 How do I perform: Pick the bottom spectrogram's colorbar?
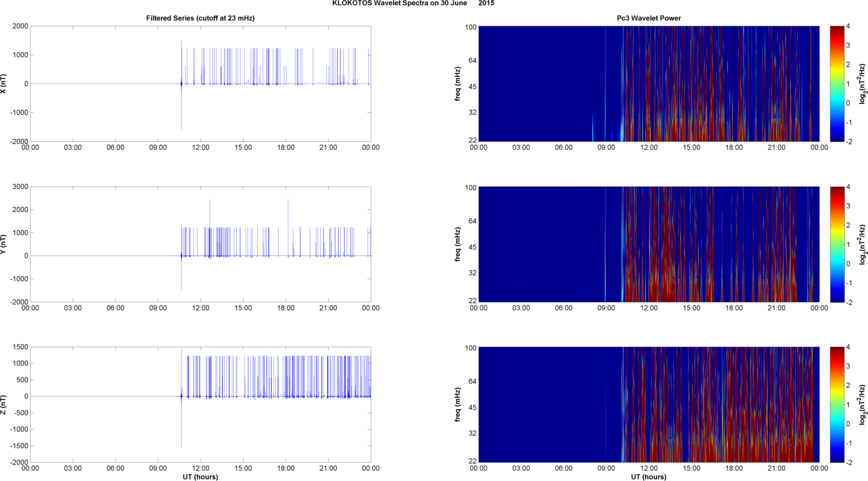[x=836, y=405]
